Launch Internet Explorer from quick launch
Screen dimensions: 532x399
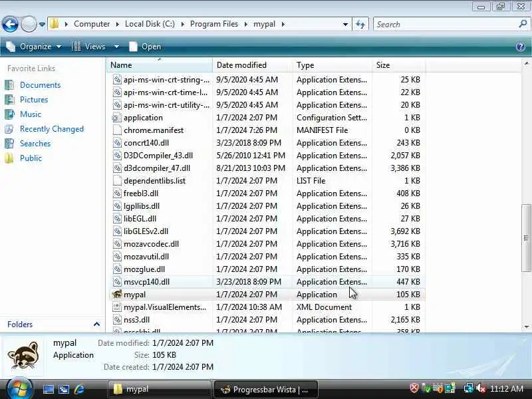click(x=79, y=389)
